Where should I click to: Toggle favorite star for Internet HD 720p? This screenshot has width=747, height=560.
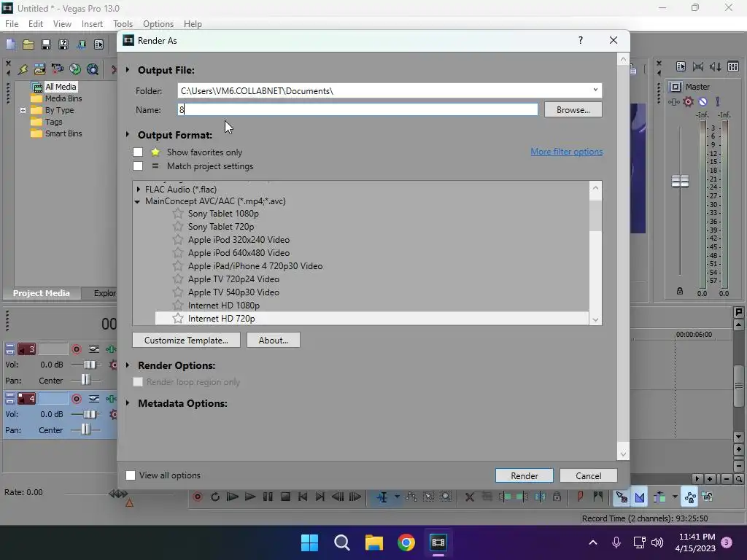click(x=178, y=318)
